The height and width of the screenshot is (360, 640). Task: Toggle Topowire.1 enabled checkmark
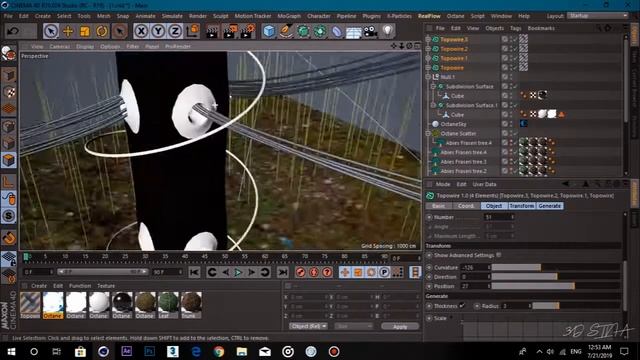516,58
